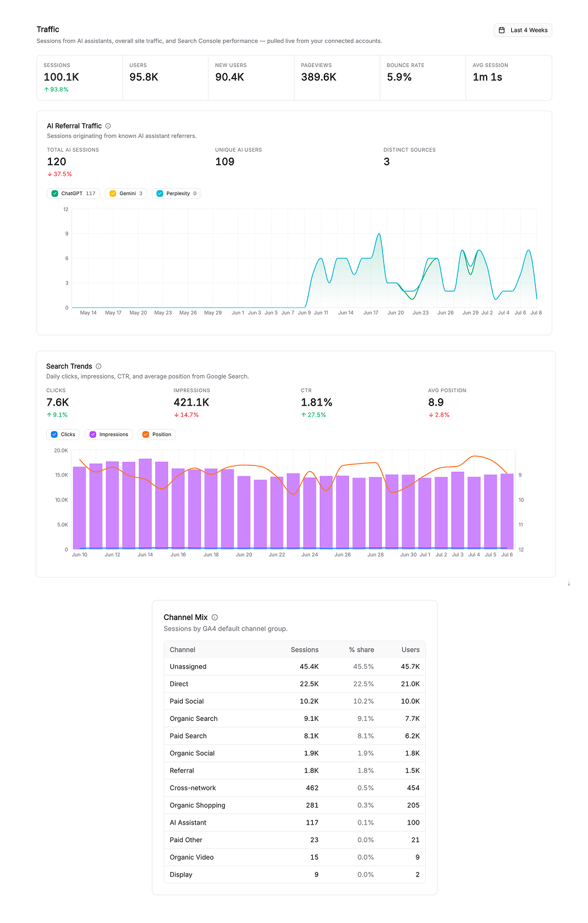Select the AI Assistant channel row
The width and height of the screenshot is (588, 923).
295,822
